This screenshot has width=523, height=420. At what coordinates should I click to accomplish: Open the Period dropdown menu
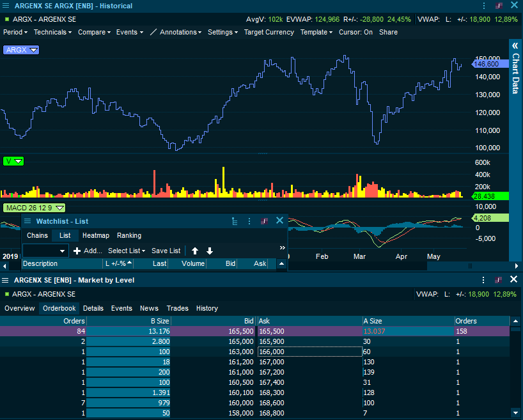pyautogui.click(x=15, y=32)
